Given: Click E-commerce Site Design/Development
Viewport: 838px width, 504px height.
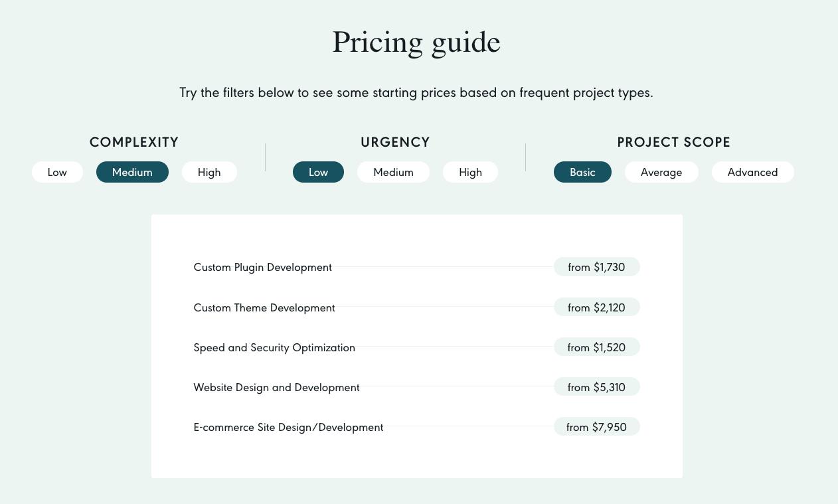Looking at the screenshot, I should 288,427.
